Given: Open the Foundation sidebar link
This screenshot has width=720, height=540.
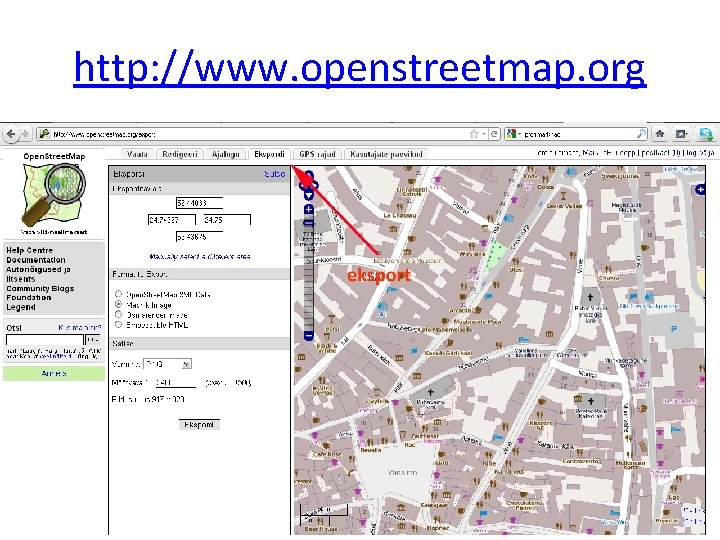Looking at the screenshot, I should 28,298.
